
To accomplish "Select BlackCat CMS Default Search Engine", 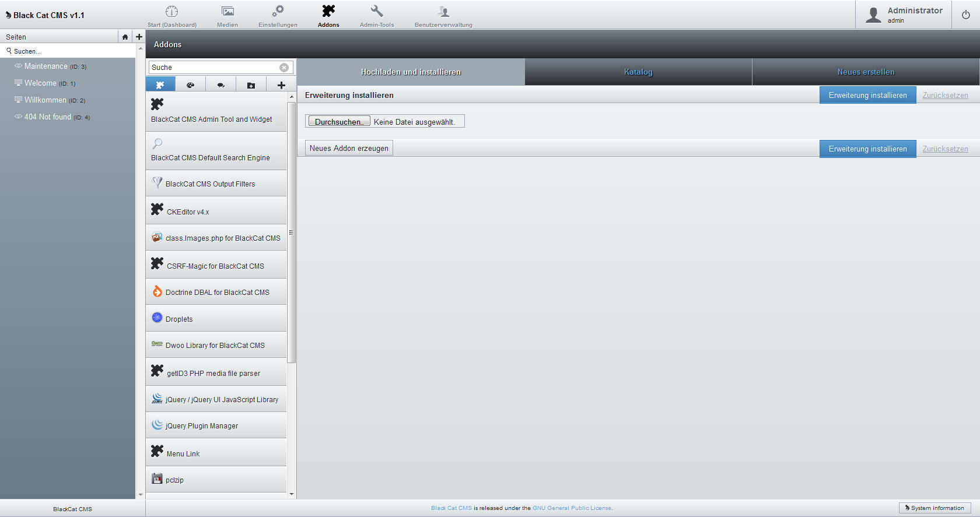I will click(216, 151).
